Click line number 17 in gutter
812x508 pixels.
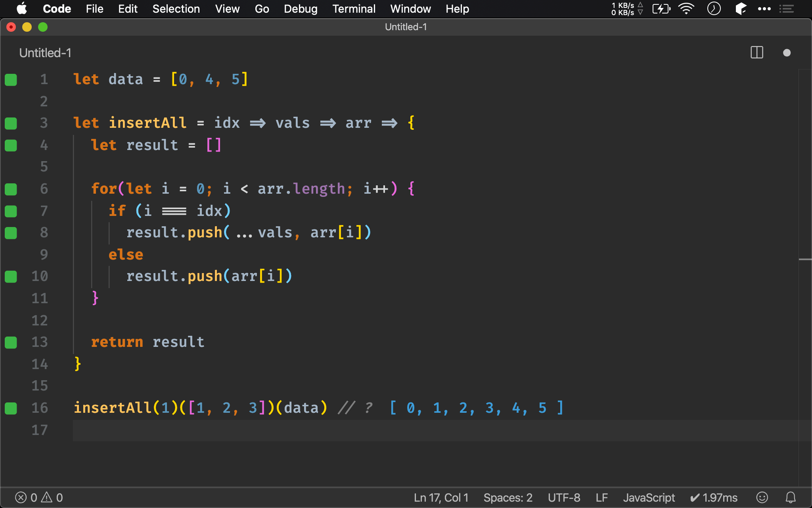click(40, 430)
